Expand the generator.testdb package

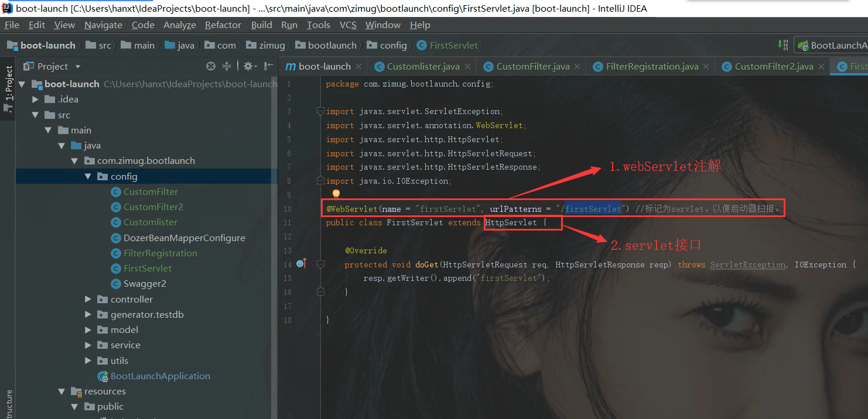(x=88, y=315)
